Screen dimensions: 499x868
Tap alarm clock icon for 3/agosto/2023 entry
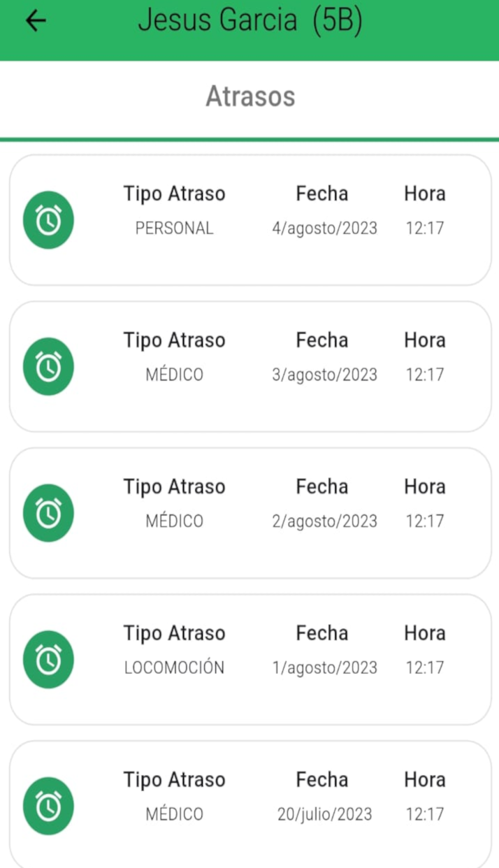coord(48,366)
